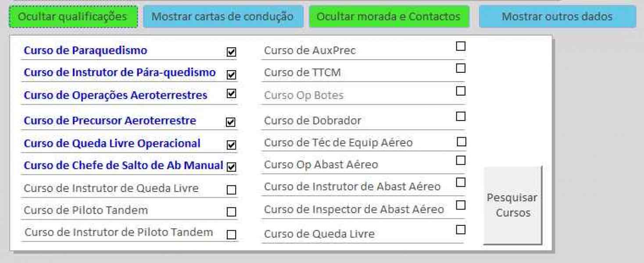Viewport: 644px width, 263px height.
Task: Check Curso de Téc de Equip Aéreo
Action: [x=462, y=142]
